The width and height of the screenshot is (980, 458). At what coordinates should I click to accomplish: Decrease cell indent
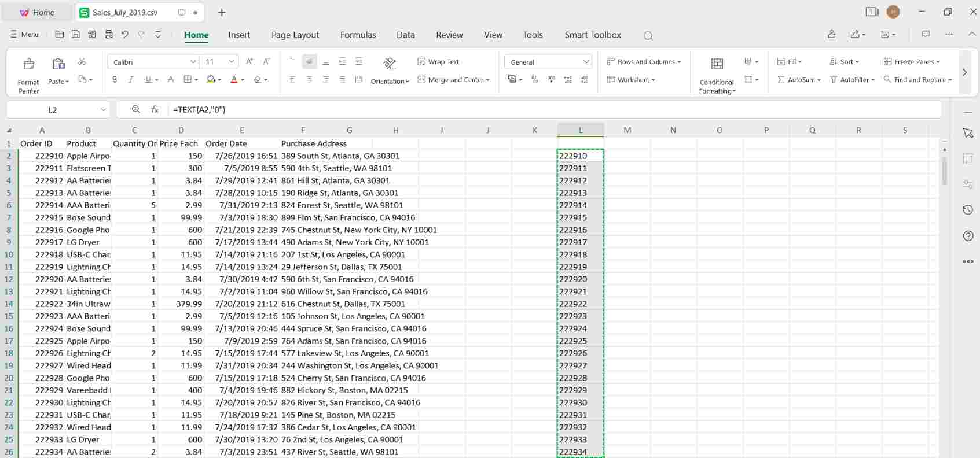click(342, 61)
